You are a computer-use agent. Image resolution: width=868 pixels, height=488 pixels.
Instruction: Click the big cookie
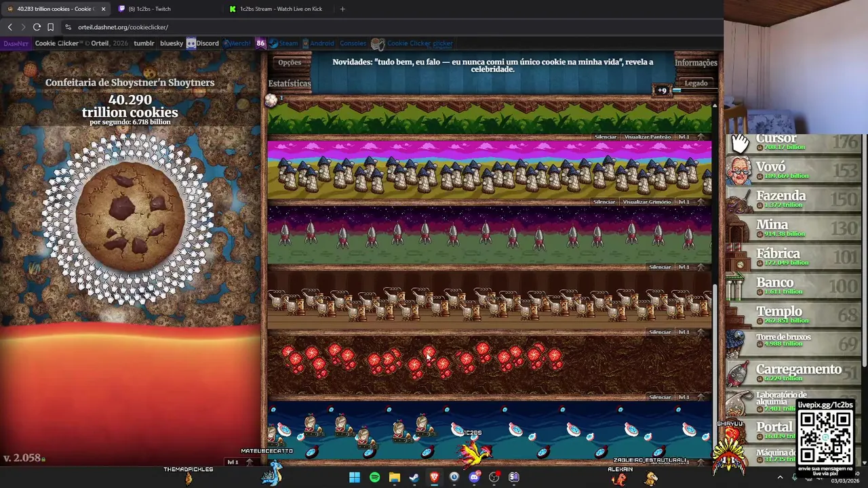[x=130, y=218]
